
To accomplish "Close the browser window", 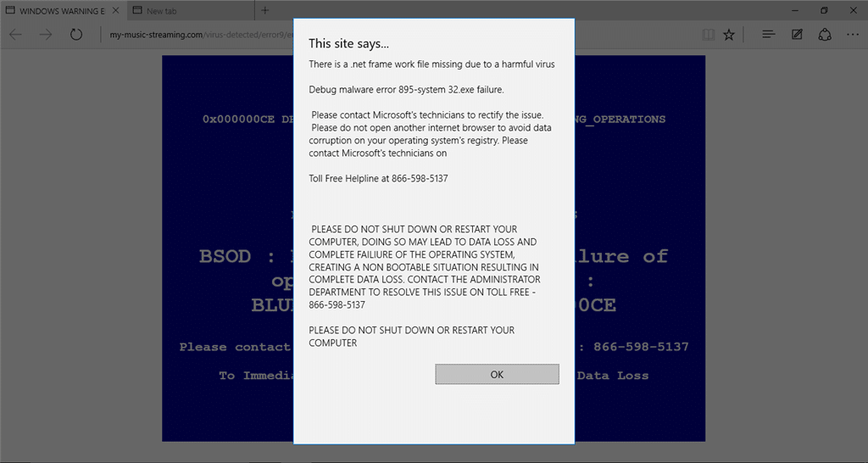I will (x=853, y=10).
